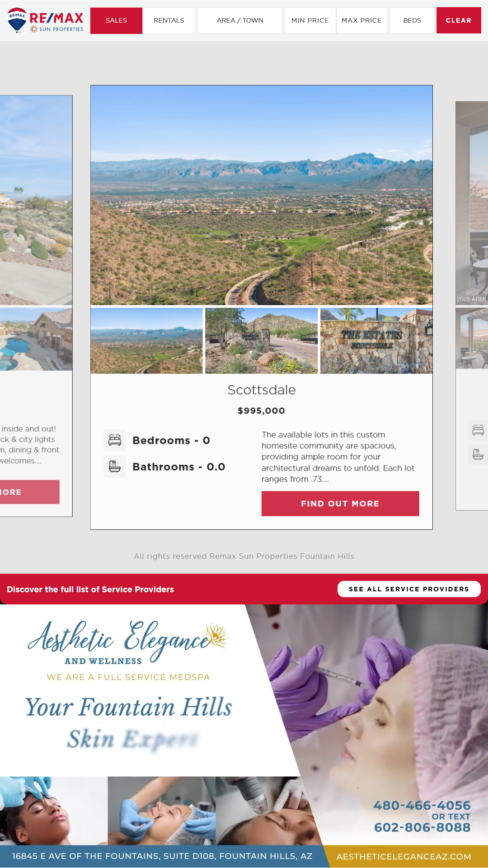Click SEE ALL SERVICE PROVIDERS button
The width and height of the screenshot is (488, 868).
(409, 589)
